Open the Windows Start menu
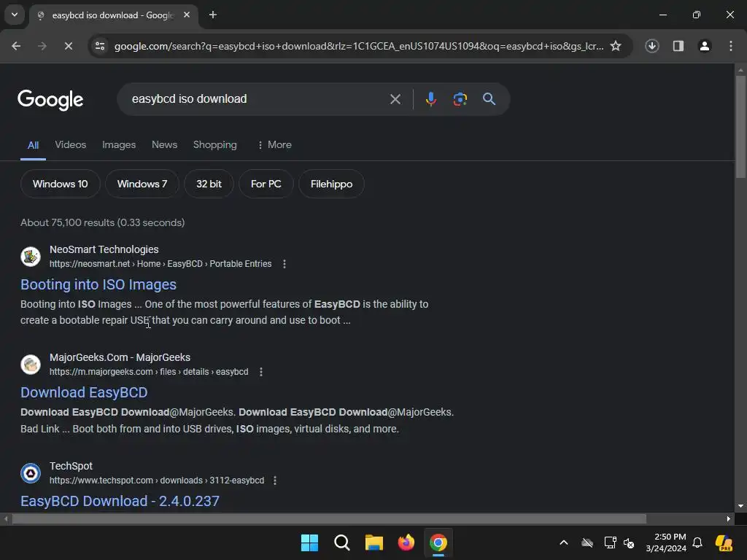The image size is (747, 560). point(309,542)
